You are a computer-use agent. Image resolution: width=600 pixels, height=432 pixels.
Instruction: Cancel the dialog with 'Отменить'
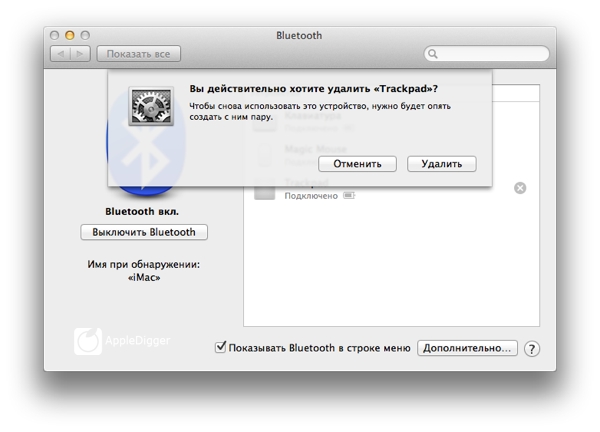click(x=358, y=163)
